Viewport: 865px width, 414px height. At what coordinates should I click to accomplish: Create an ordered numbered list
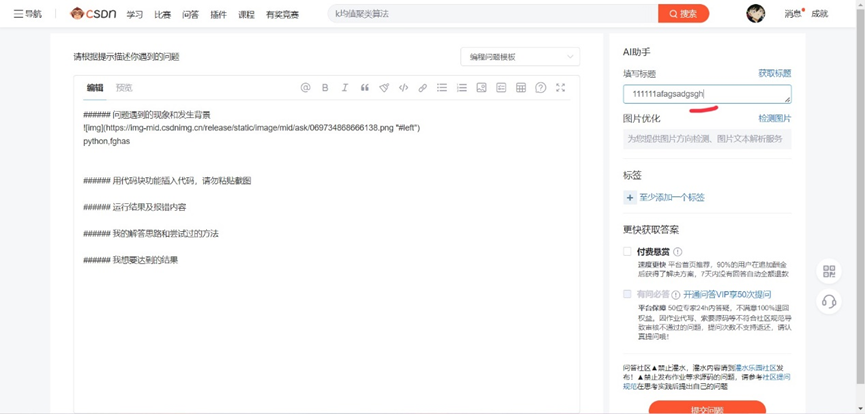tap(462, 88)
